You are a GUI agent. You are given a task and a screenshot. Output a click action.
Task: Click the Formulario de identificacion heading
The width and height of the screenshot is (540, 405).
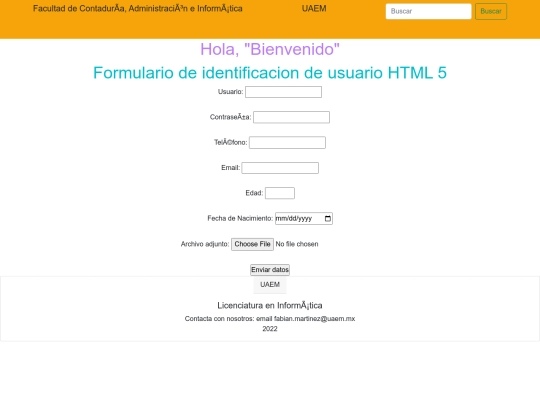(270, 73)
